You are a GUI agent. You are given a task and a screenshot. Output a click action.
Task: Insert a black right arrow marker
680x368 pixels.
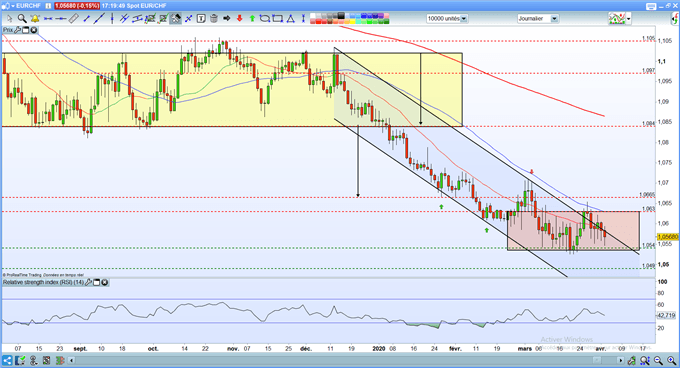point(226,18)
